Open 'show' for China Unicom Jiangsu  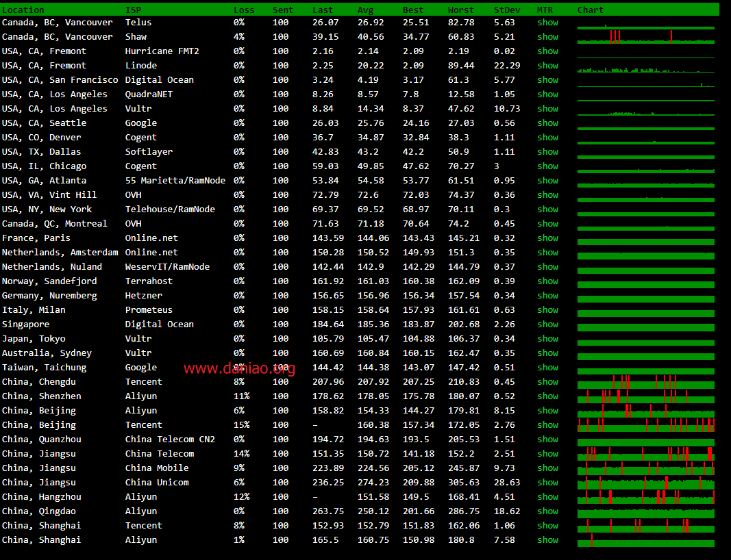click(x=547, y=483)
